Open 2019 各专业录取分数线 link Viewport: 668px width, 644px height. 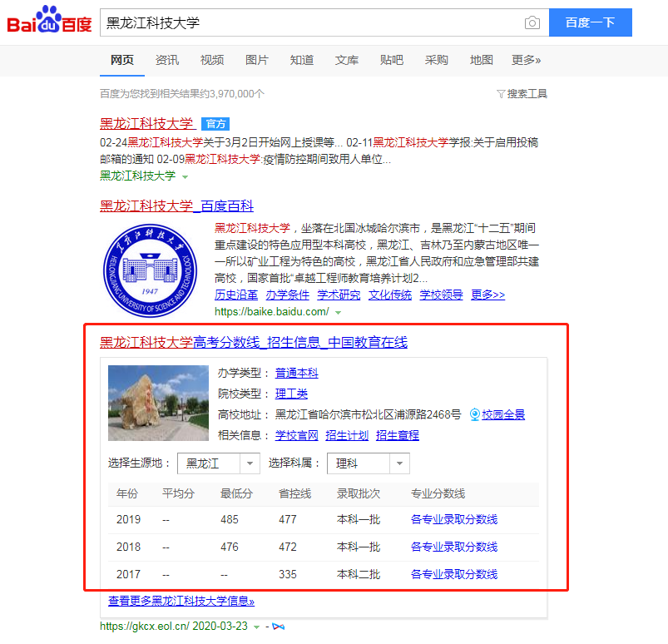454,519
